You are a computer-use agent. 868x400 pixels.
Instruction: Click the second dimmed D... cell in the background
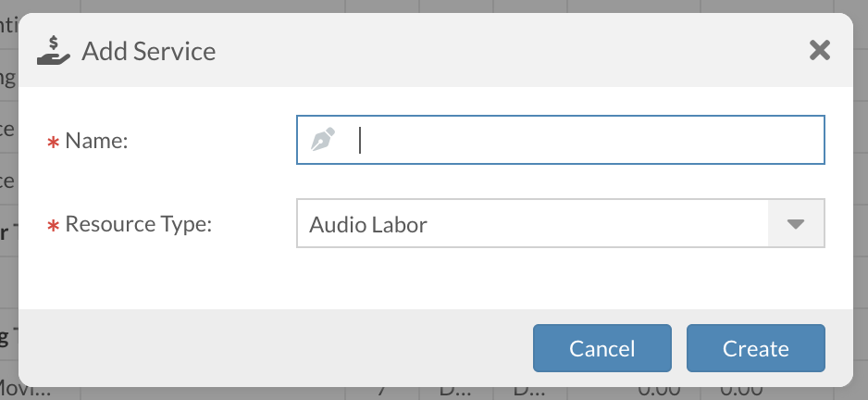point(529,392)
